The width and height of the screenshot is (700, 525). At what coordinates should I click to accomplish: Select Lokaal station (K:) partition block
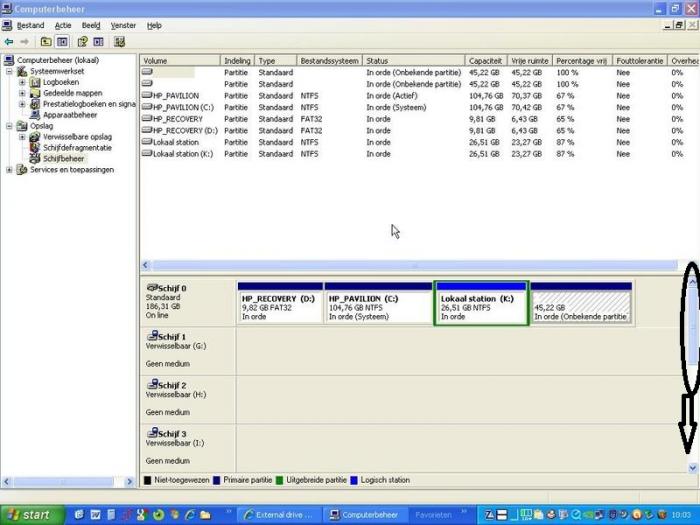[481, 303]
